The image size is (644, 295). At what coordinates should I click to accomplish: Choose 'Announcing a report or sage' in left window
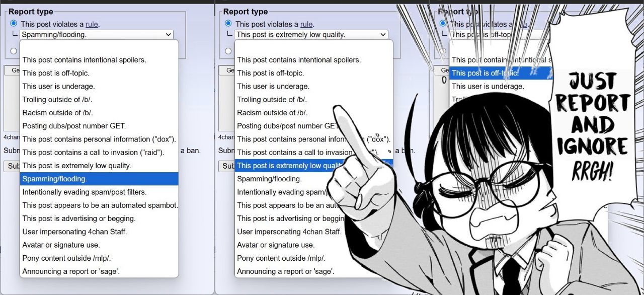pos(99,271)
